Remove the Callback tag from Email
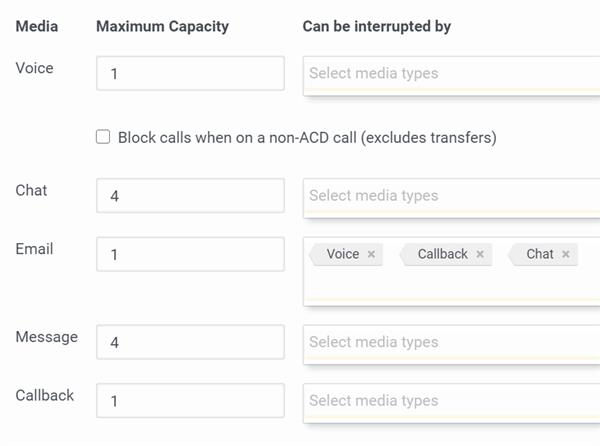600x446 pixels. click(480, 255)
